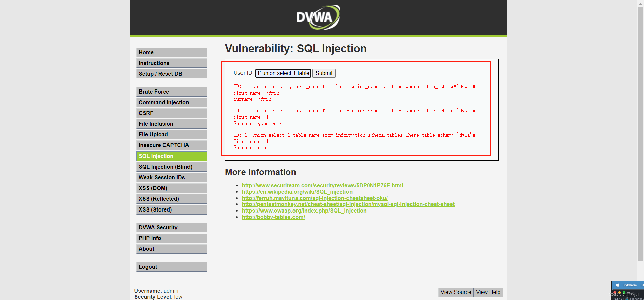Open SQL Injection (Blind) page
Viewport: 644px width, 300px height.
[171, 167]
